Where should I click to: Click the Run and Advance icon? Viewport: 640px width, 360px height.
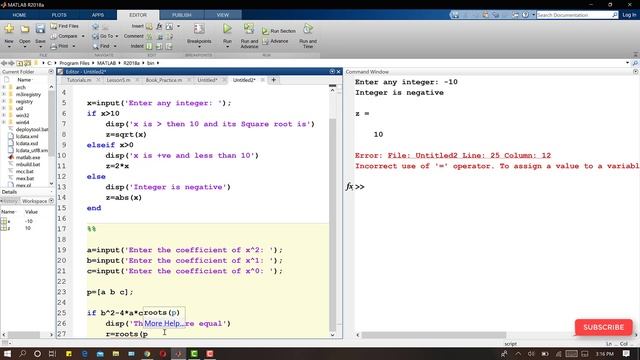point(249,29)
